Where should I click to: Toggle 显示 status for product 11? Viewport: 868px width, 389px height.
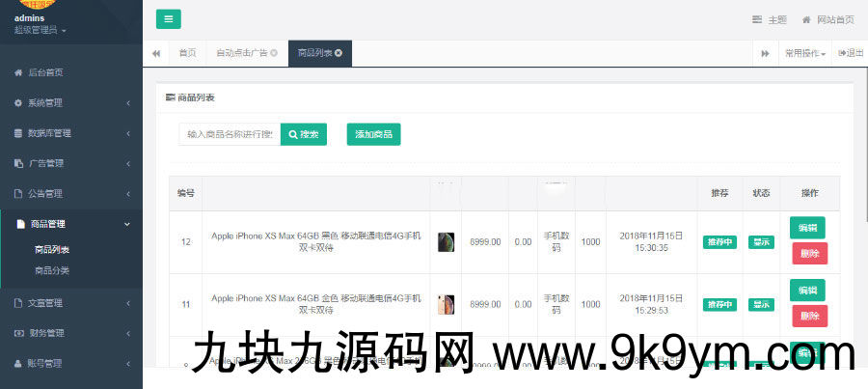click(x=761, y=304)
